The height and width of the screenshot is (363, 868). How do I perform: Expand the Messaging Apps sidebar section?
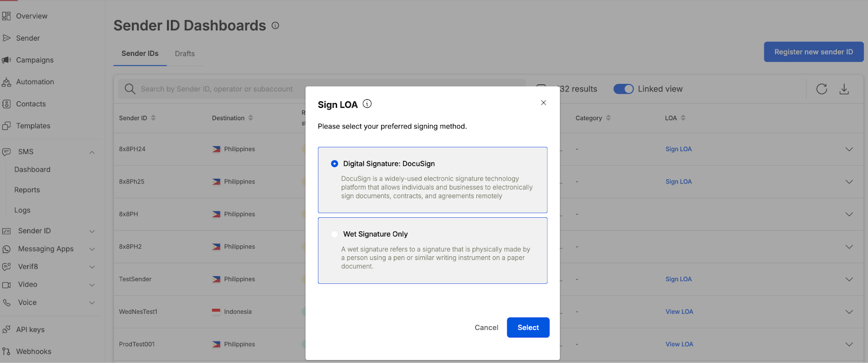92,249
